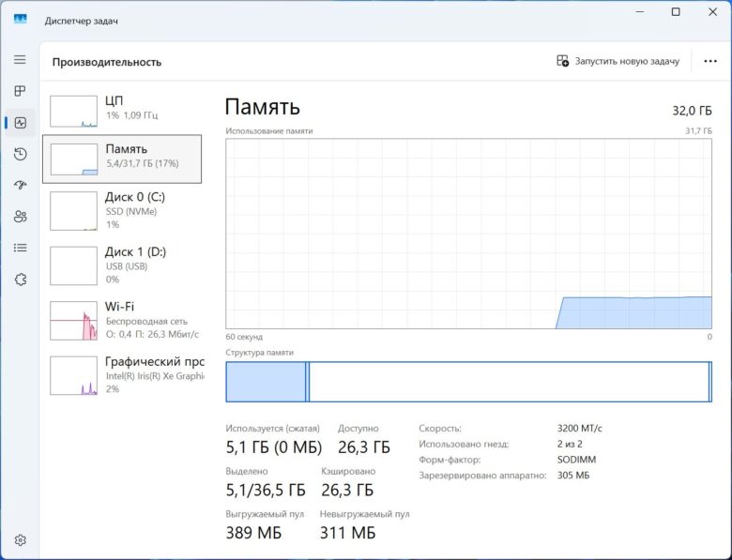Select the ЦП performance item
The height and width of the screenshot is (560, 732).
click(122, 111)
